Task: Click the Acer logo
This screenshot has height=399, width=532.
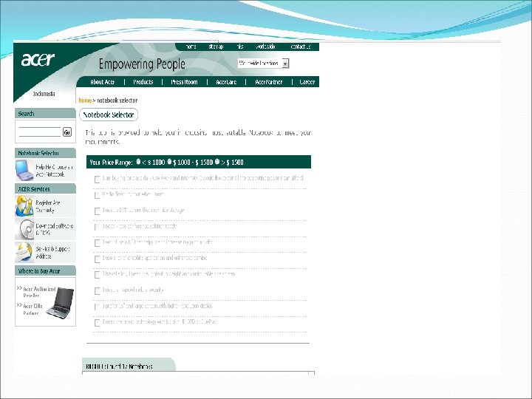Action: (x=38, y=59)
